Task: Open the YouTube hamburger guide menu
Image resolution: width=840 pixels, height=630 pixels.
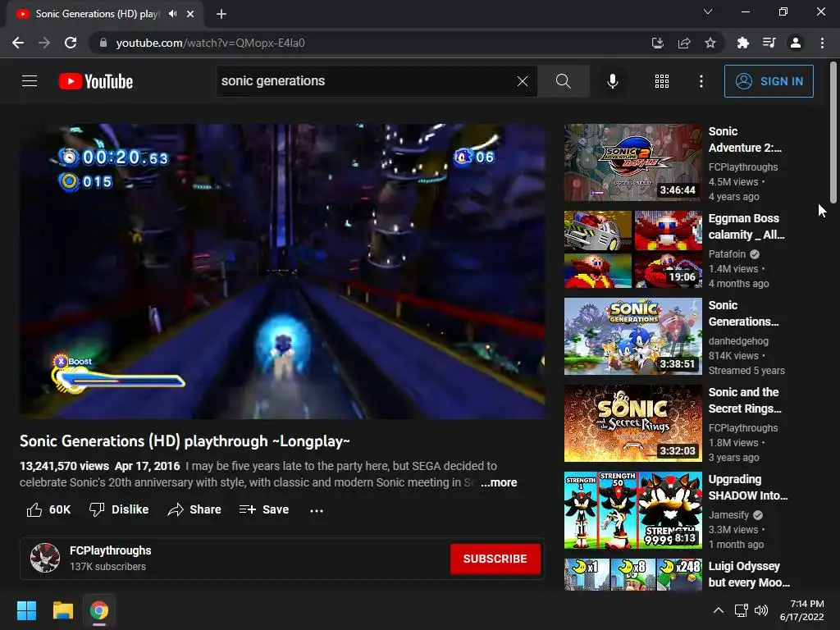Action: point(30,81)
